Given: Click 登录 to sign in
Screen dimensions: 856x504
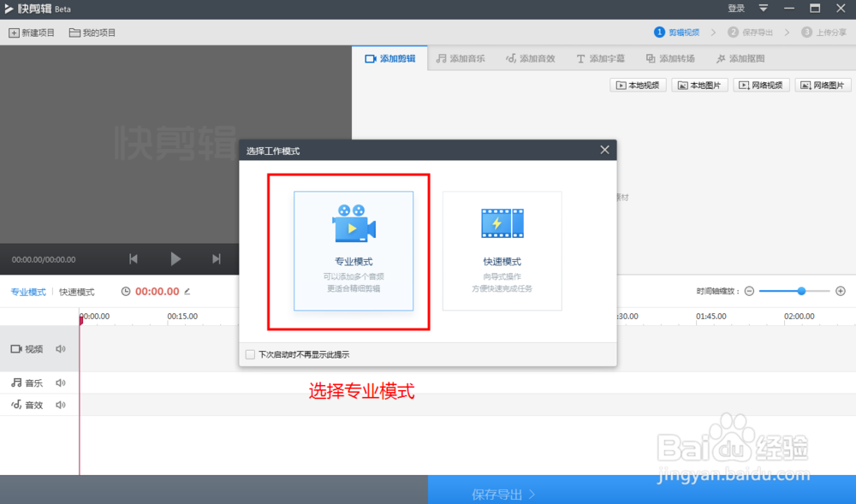Looking at the screenshot, I should pos(736,9).
